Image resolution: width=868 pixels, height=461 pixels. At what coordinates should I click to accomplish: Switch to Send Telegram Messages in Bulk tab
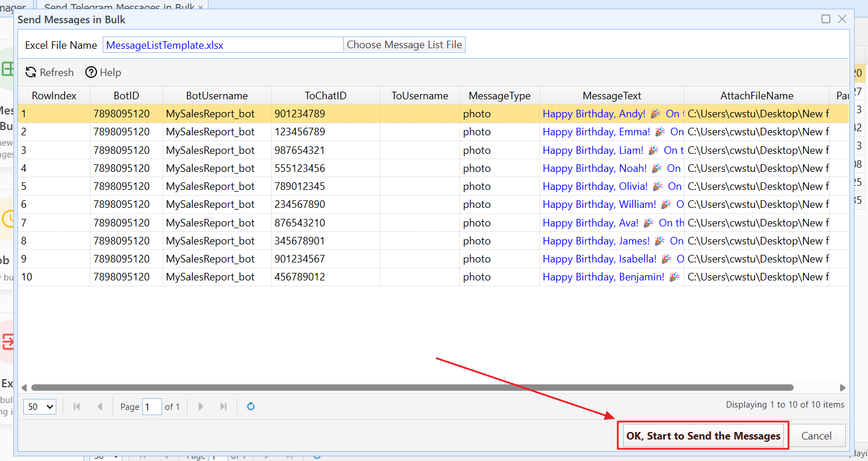coord(119,7)
